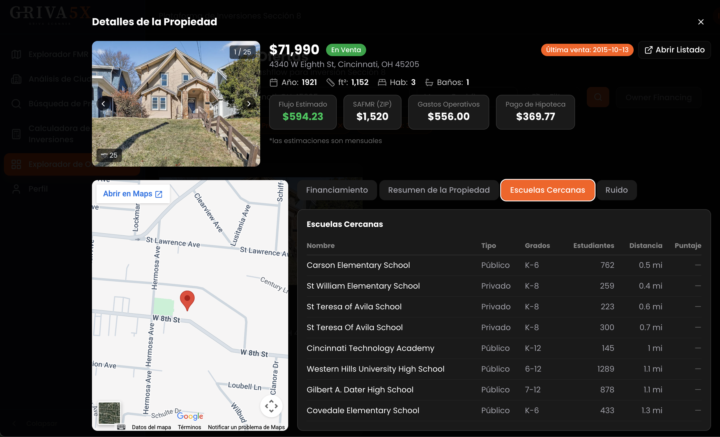Screen dimensions: 720x437
Task: Switch map to satellite view thumbnail
Action: pos(109,413)
